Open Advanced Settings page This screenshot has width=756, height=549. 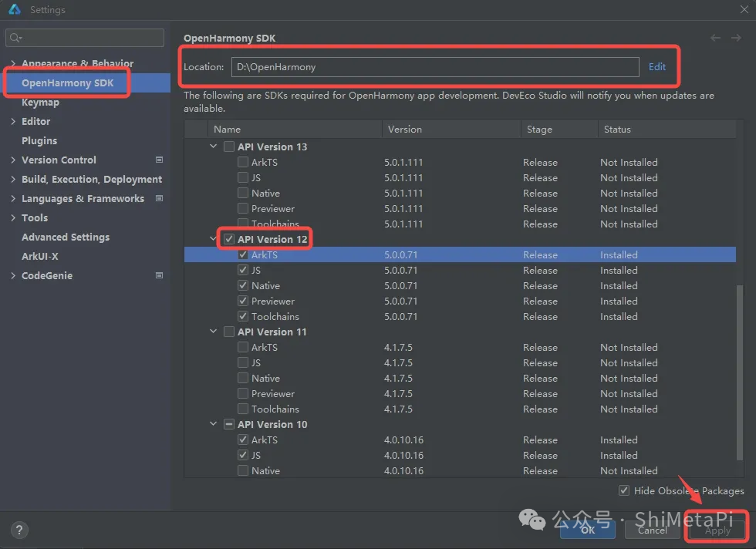point(66,237)
